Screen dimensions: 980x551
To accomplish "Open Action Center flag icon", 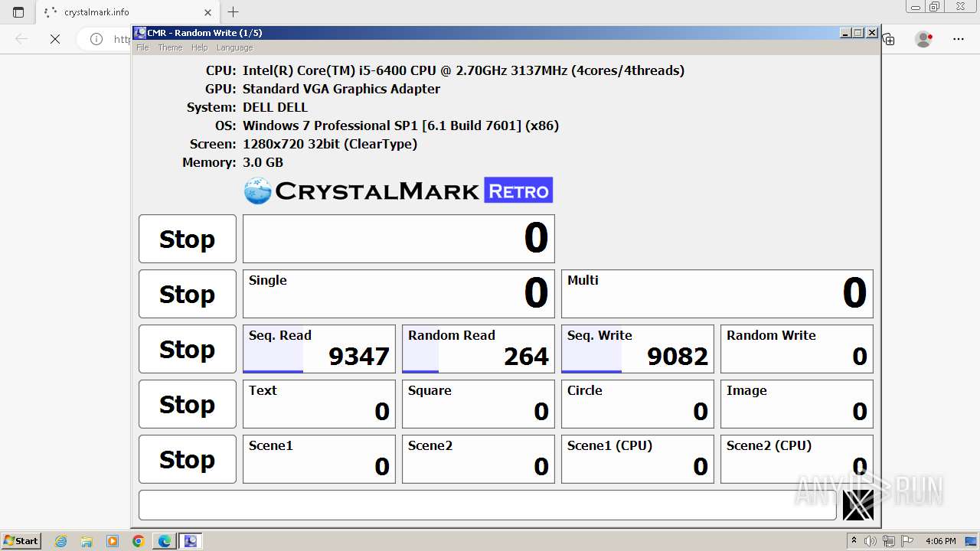I will [x=907, y=541].
